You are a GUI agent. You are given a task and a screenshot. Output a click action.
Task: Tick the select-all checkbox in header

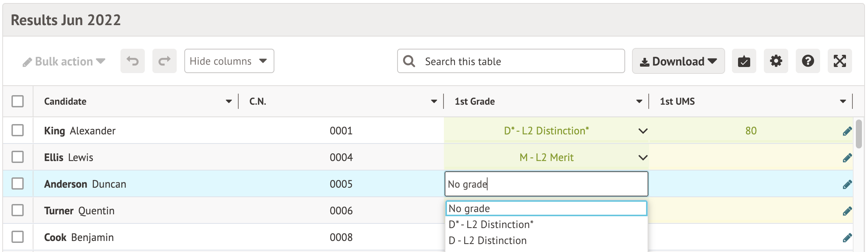point(17,101)
